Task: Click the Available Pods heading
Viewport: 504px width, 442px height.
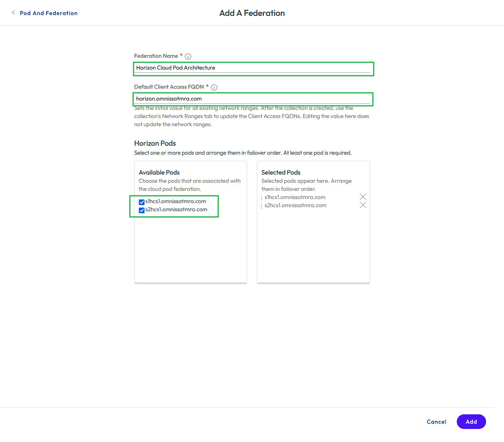Action: [x=159, y=173]
